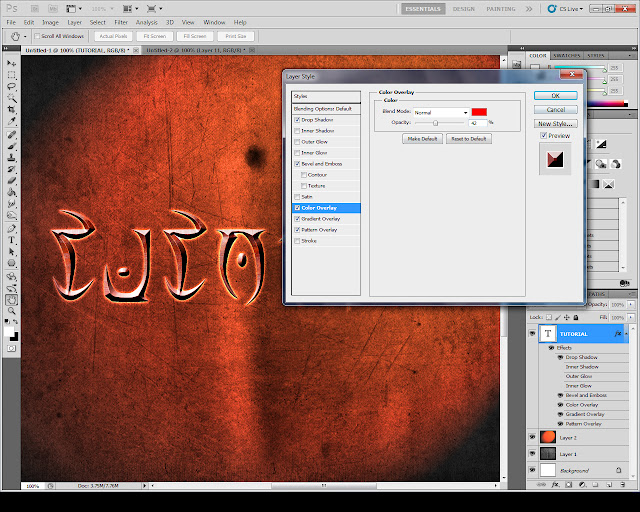The width and height of the screenshot is (640, 512).
Task: Open Hand tool preset picker arrow
Action: 25,36
